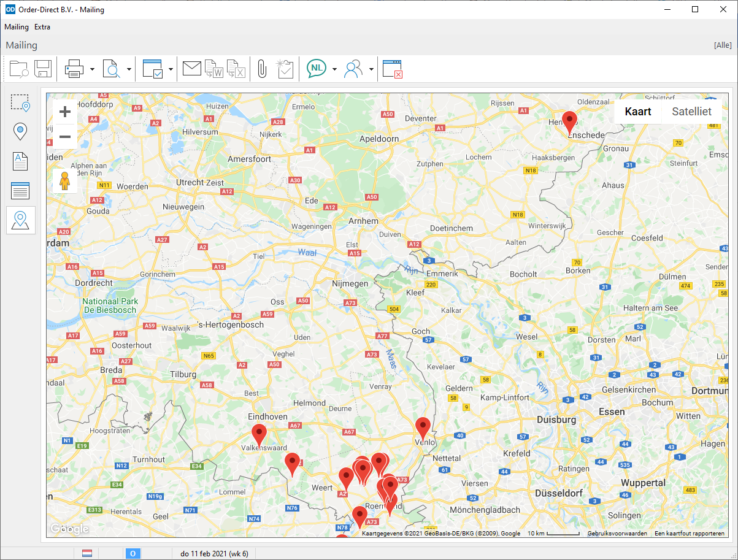The width and height of the screenshot is (738, 560).
Task: Export mailing to Word document icon
Action: point(213,69)
